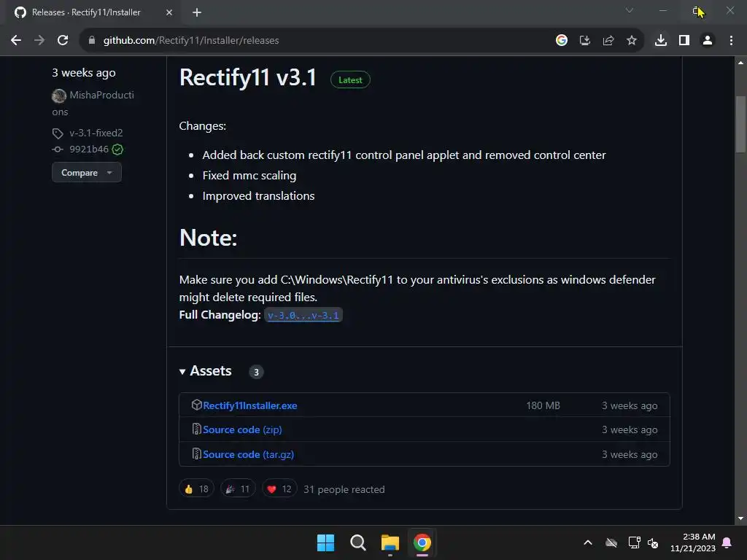Viewport: 747px width, 560px height.
Task: Open a new browser tab
Action: (x=197, y=12)
